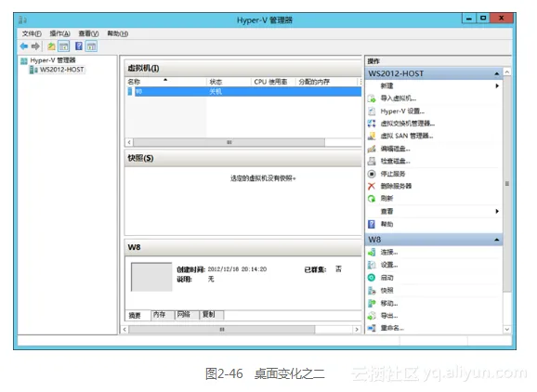Screen dimensions: 537x392
Task: Click the W8 设置 settings icon
Action: tap(372, 265)
